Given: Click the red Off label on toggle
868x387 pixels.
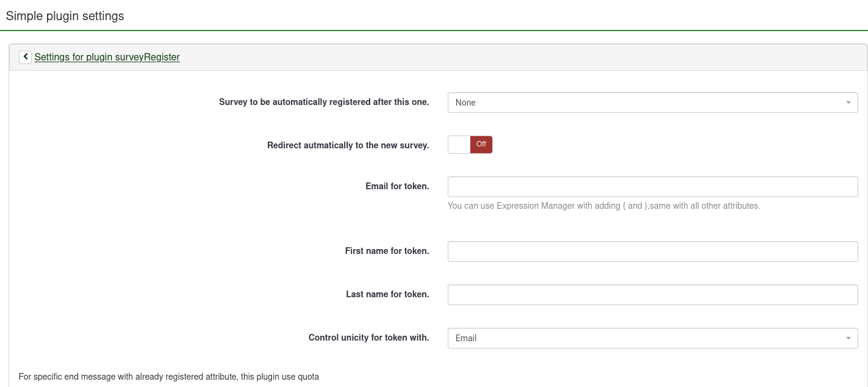Looking at the screenshot, I should coord(481,145).
